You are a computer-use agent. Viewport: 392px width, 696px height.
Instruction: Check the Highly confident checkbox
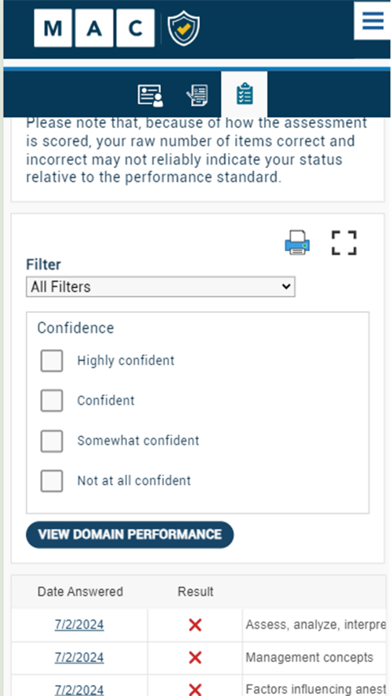51,360
